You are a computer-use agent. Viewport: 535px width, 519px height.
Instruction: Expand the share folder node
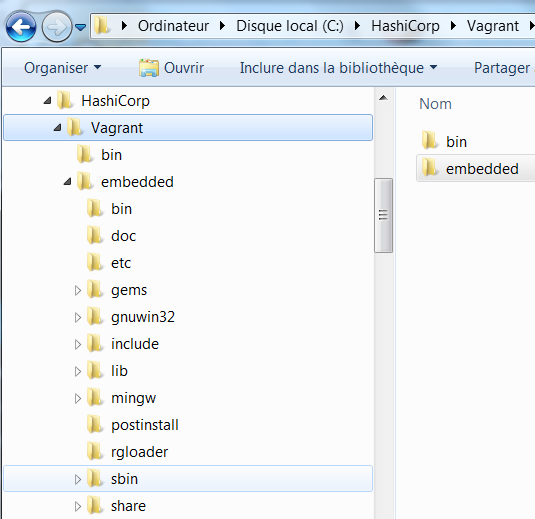tap(78, 506)
